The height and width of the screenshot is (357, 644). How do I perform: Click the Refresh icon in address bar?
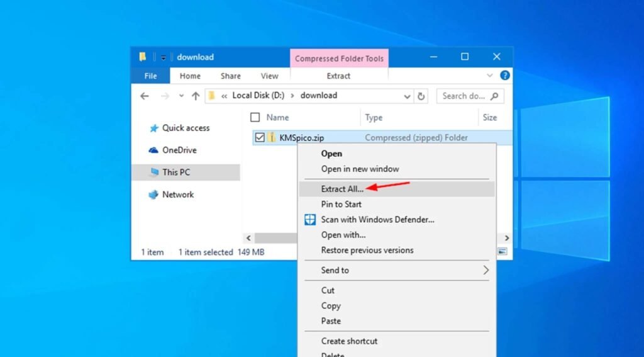coord(421,96)
